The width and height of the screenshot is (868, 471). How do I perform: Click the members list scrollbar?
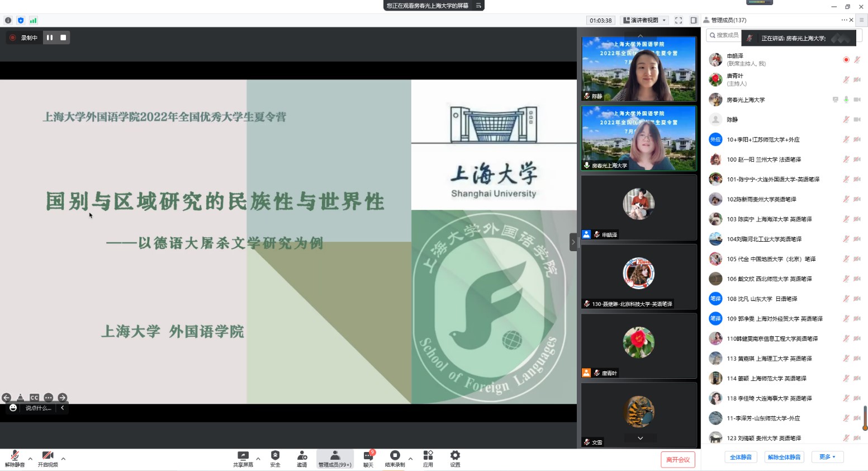(x=865, y=417)
